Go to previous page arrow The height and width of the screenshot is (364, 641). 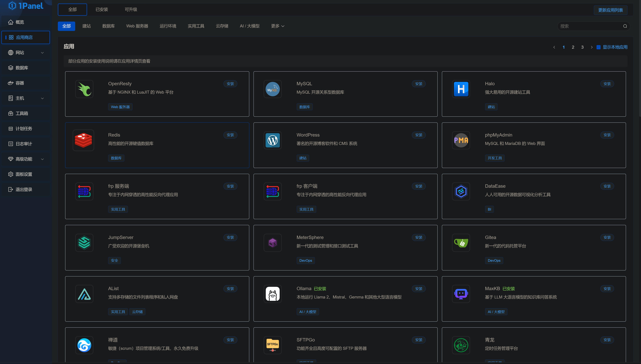pyautogui.click(x=554, y=47)
